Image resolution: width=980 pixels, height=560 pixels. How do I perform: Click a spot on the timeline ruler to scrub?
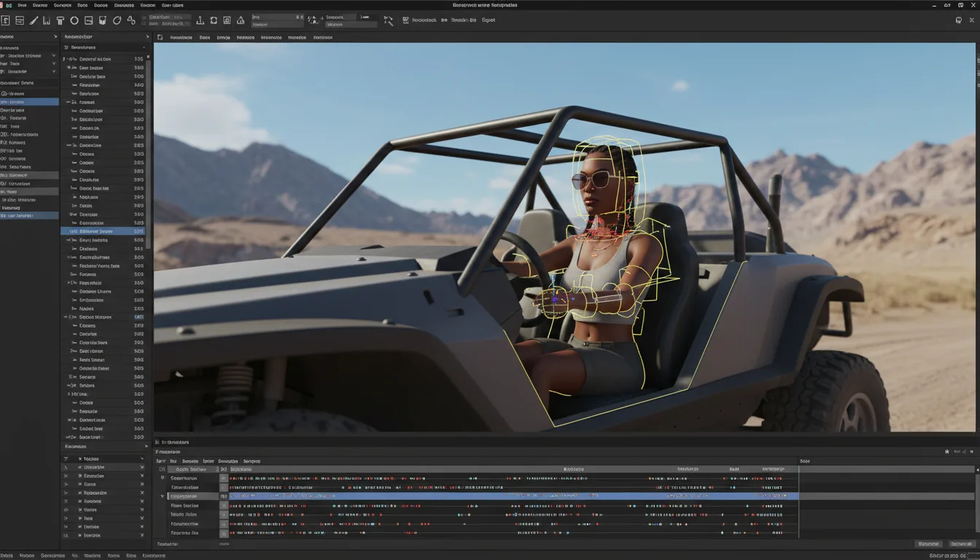coord(583,469)
